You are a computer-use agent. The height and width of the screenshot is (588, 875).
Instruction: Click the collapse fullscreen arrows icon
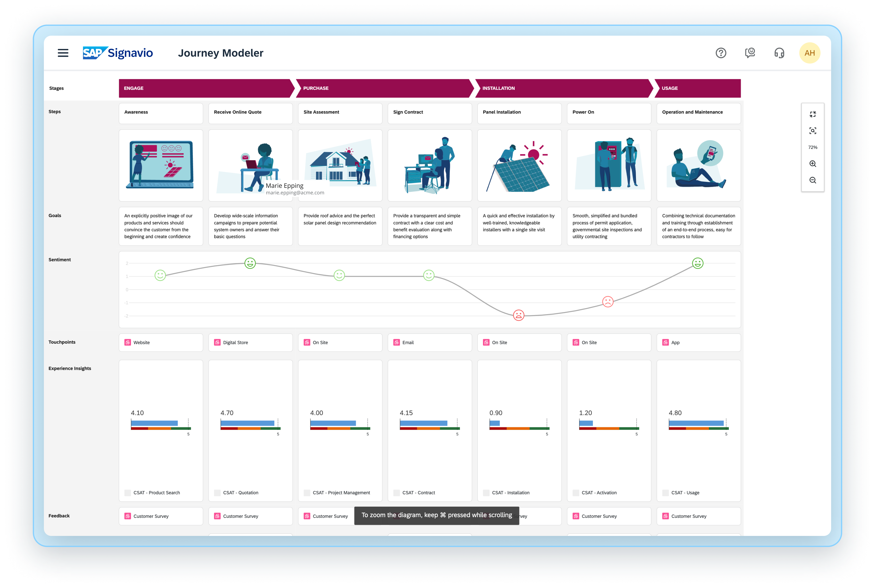point(812,114)
